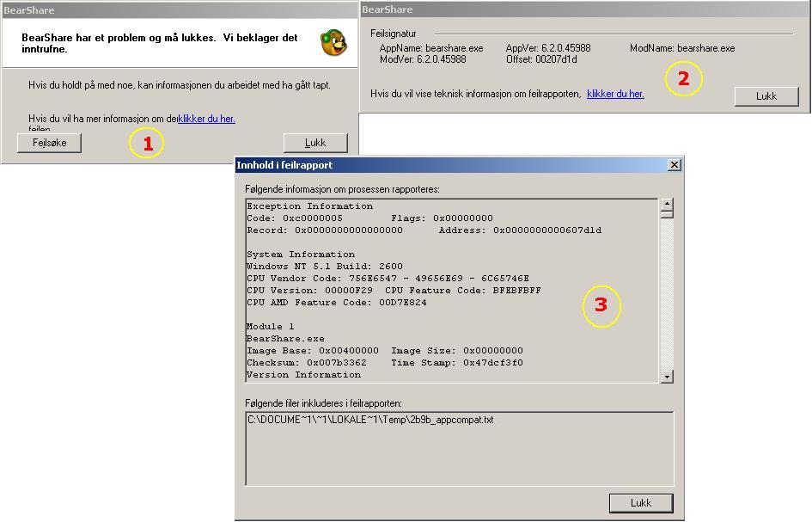Click the BearShare bear mascot icon
The height and width of the screenshot is (522, 812).
point(334,42)
